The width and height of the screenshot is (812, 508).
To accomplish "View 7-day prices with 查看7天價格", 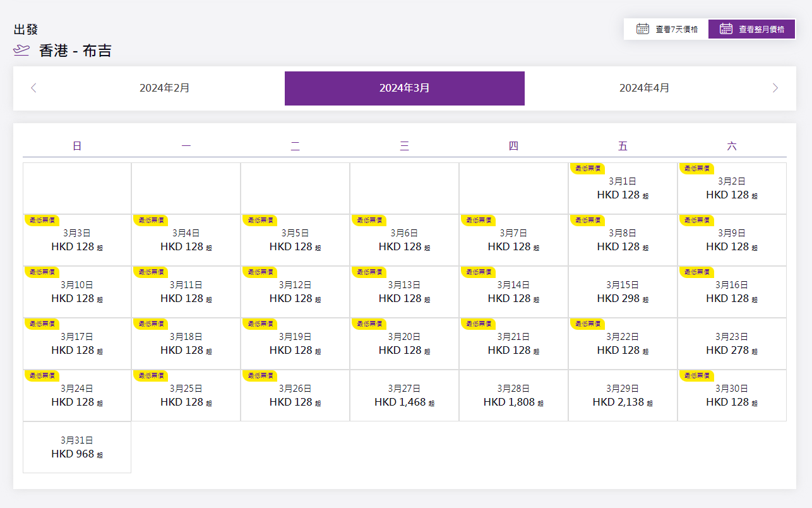I will pyautogui.click(x=666, y=29).
